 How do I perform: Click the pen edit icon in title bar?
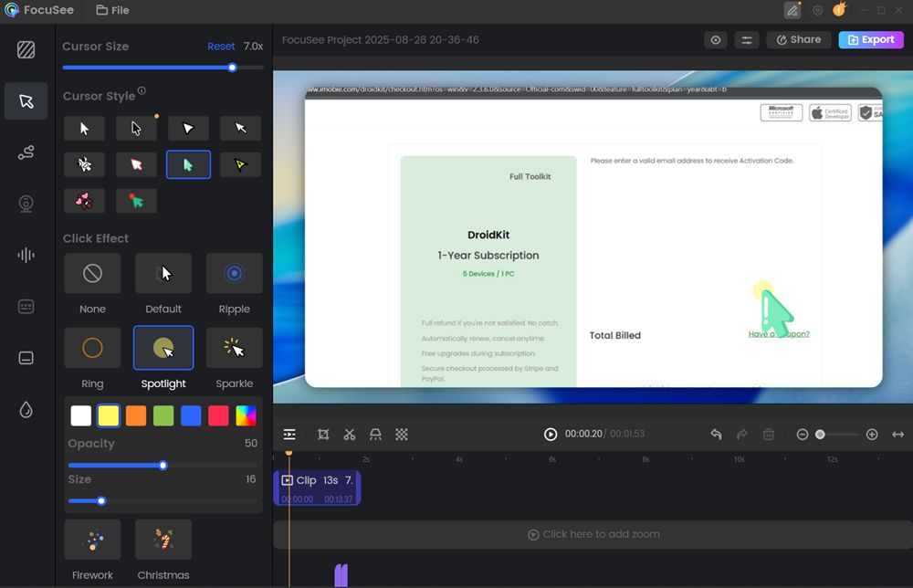pyautogui.click(x=792, y=10)
